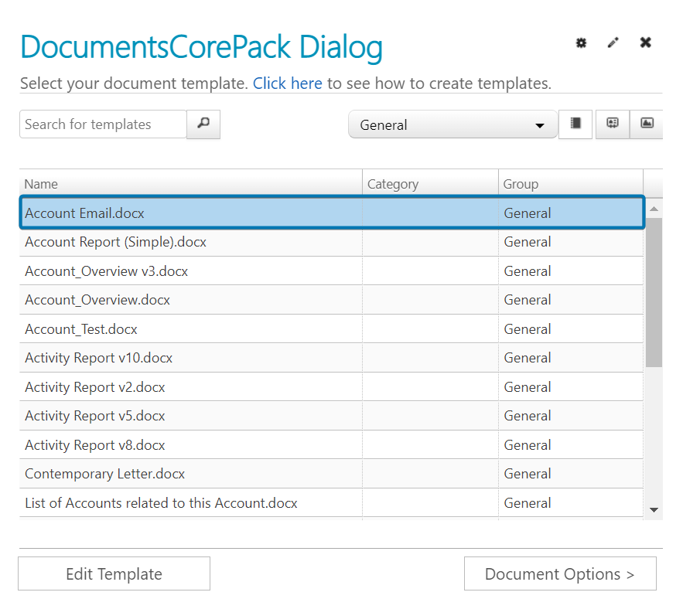This screenshot has height=616, width=683.
Task: Close the DocumentsCorePack Dialog
Action: tap(646, 43)
